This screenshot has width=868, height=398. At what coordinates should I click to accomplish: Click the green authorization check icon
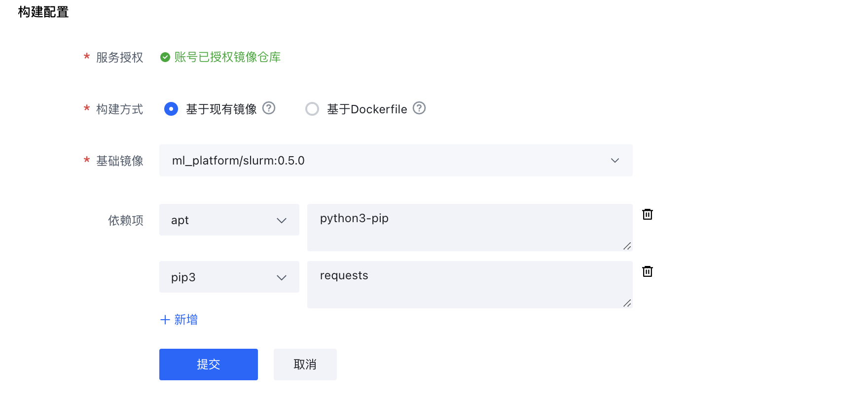tap(165, 58)
